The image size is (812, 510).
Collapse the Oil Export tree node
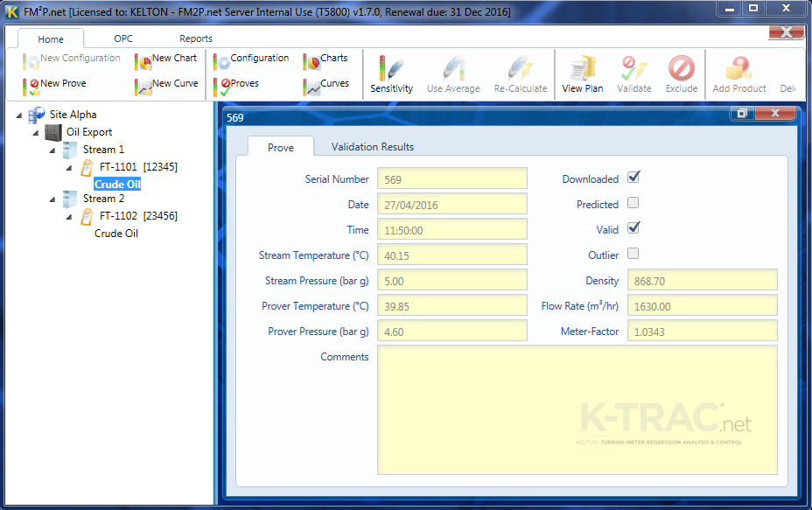(36, 133)
